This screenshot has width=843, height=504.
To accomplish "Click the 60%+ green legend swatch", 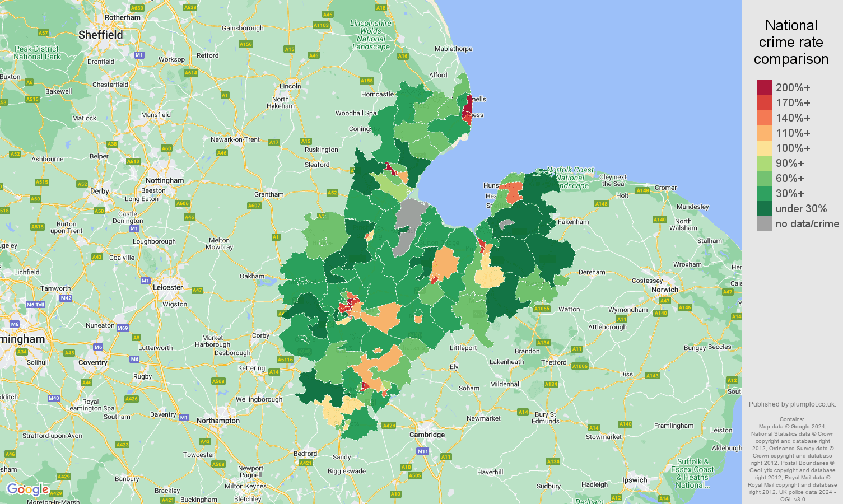I will pyautogui.click(x=764, y=178).
